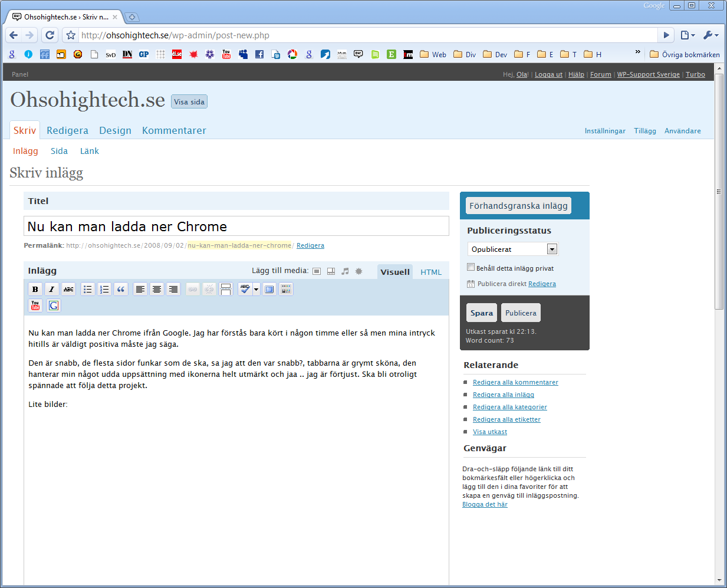Image resolution: width=727 pixels, height=588 pixels.
Task: Run the spellchecker ABC checkmark button
Action: point(245,289)
